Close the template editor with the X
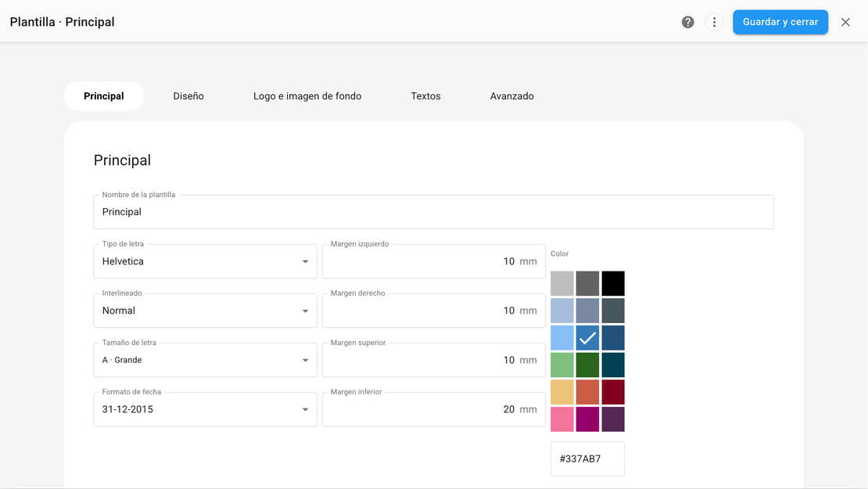 point(845,22)
